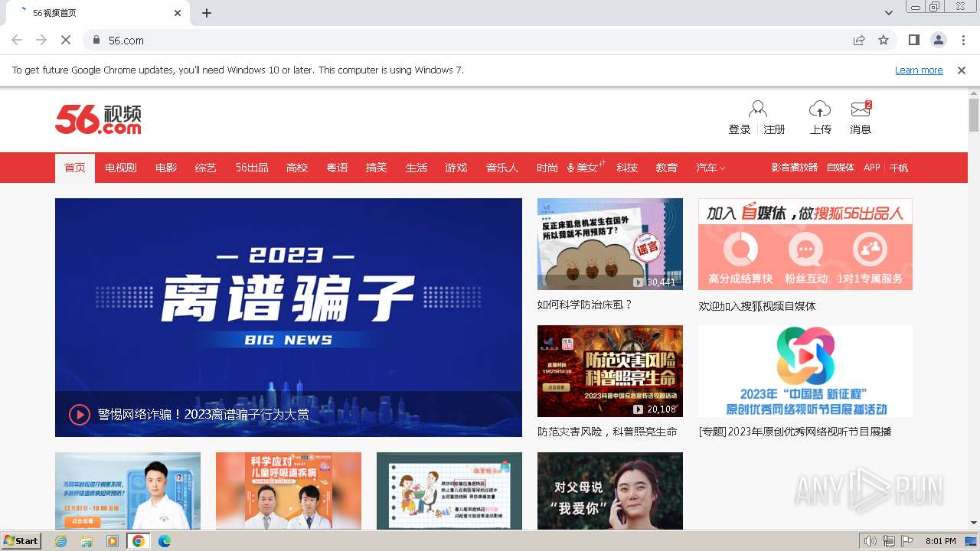Screen dimensions: 980x551
Task: View the site info lock icon
Action: [x=96, y=40]
